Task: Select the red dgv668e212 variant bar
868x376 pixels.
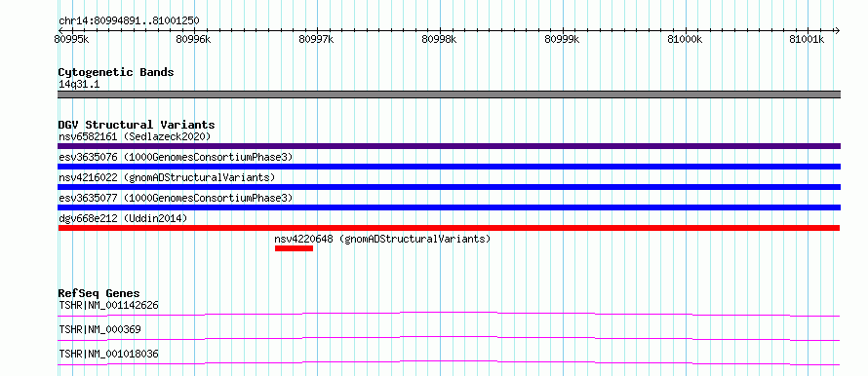Action: click(449, 228)
